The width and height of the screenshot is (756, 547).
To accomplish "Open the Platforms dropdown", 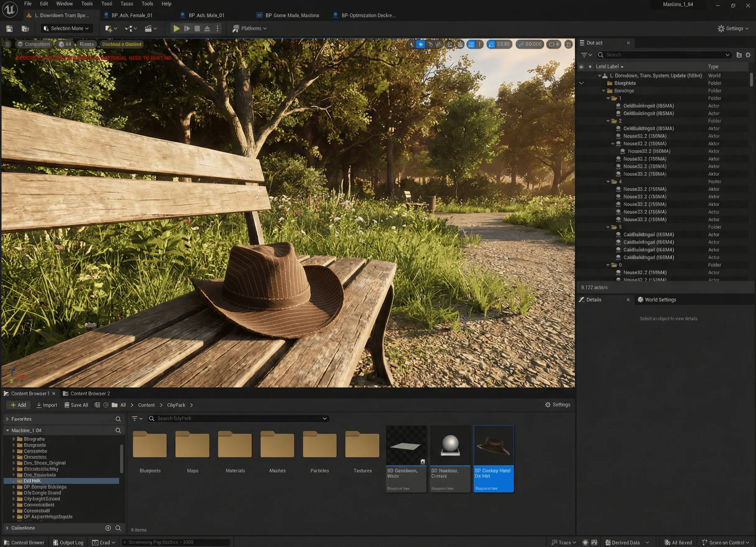I will tap(249, 28).
